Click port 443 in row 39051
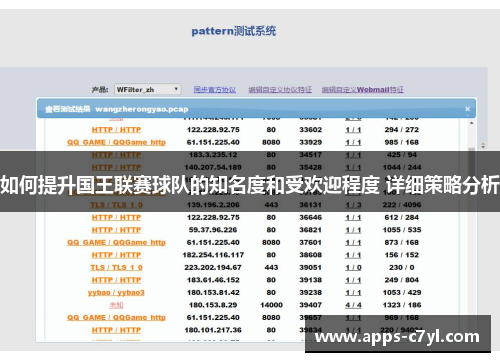 271,267
